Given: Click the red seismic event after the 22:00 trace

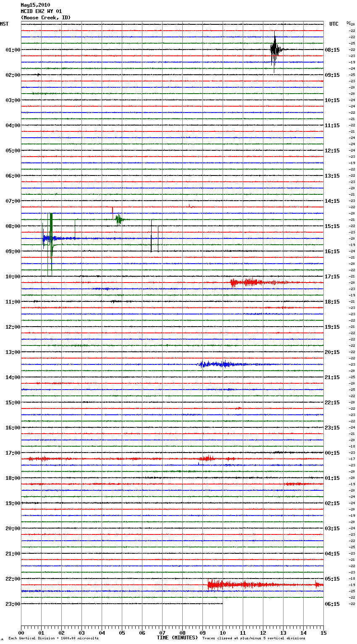Looking at the screenshot, I should click(x=265, y=584).
